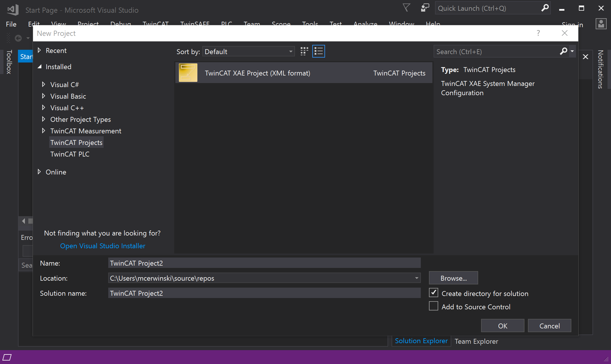This screenshot has width=611, height=364.
Task: Open the notifications filter flag icon
Action: tap(406, 8)
